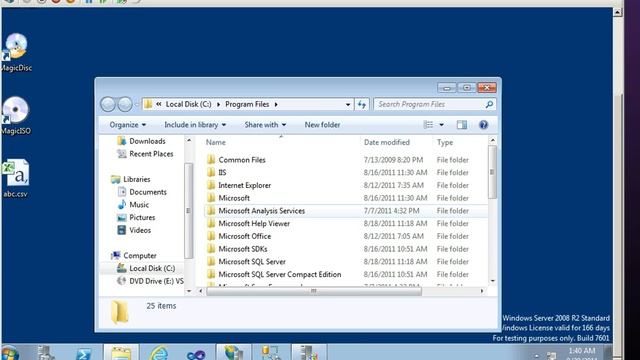
Task: Change the view layout icon
Action: coord(428,125)
